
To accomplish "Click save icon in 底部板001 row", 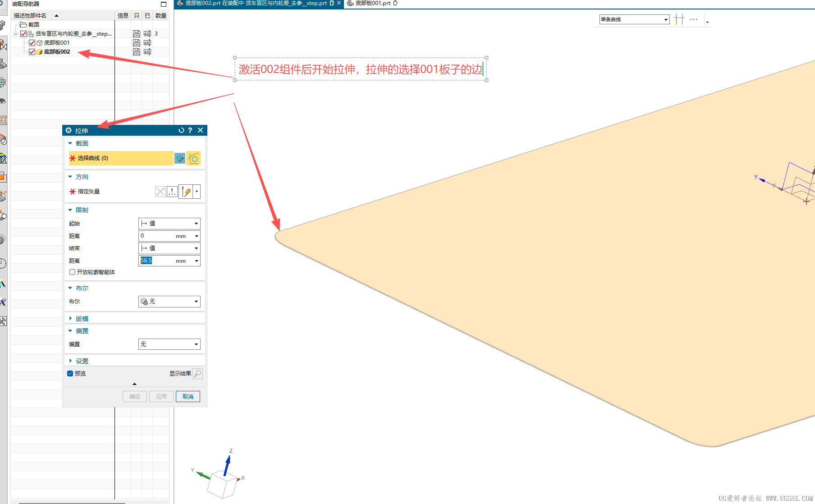I will [x=136, y=43].
